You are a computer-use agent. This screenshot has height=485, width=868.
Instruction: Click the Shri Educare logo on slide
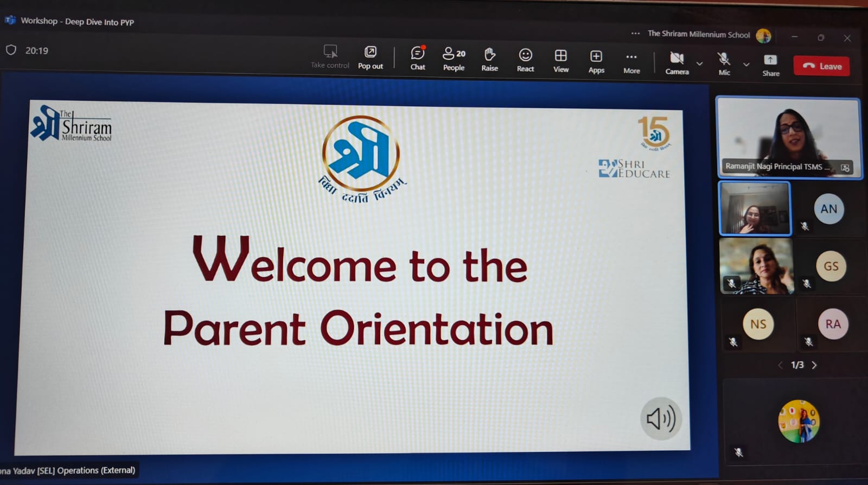[x=634, y=169]
